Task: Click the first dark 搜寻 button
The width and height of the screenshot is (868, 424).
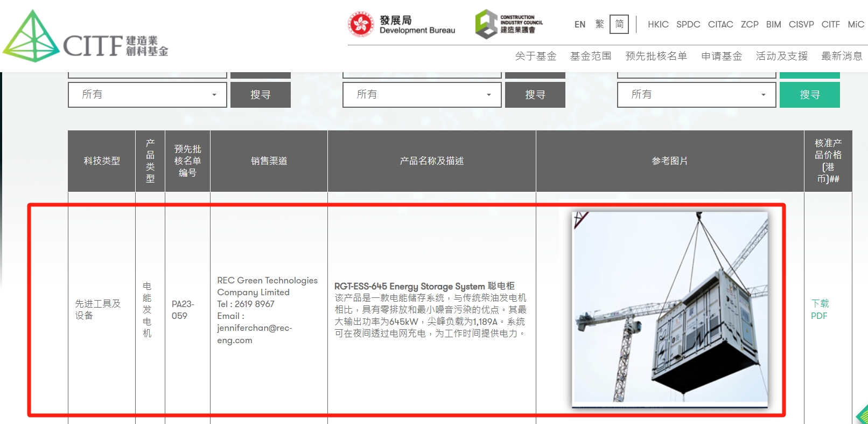Action: pos(261,95)
